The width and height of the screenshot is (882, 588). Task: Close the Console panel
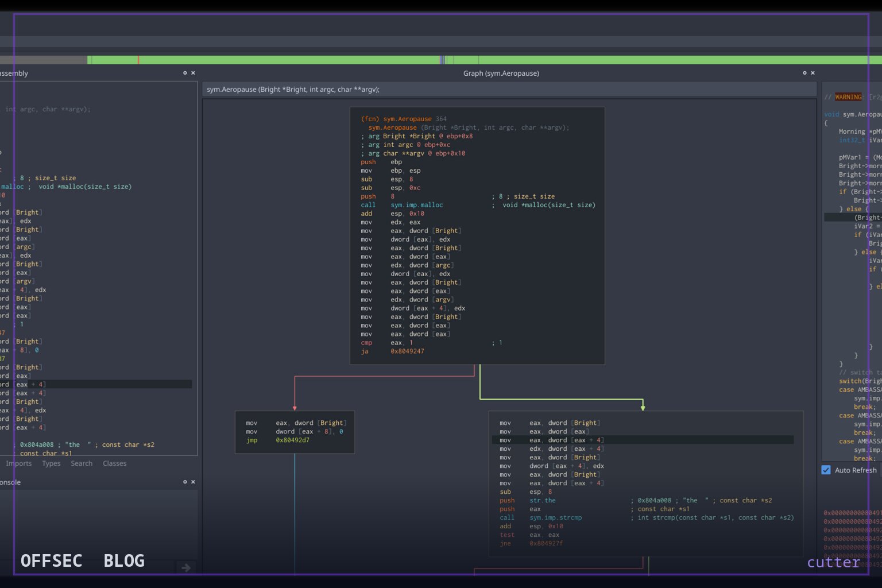pyautogui.click(x=193, y=482)
